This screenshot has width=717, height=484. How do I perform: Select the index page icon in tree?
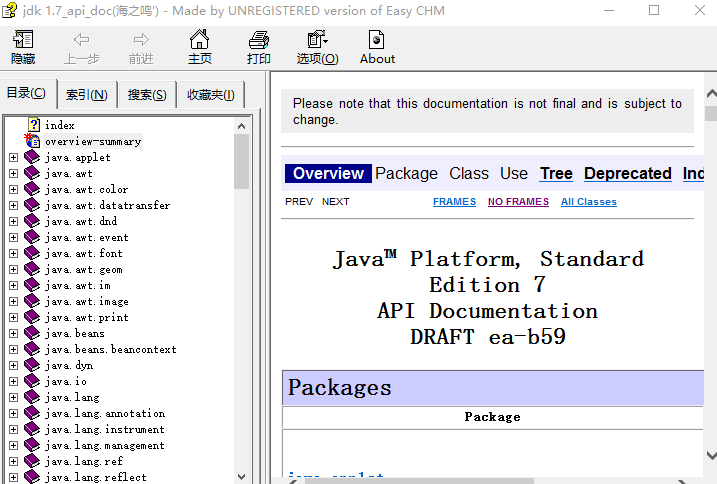(33, 125)
